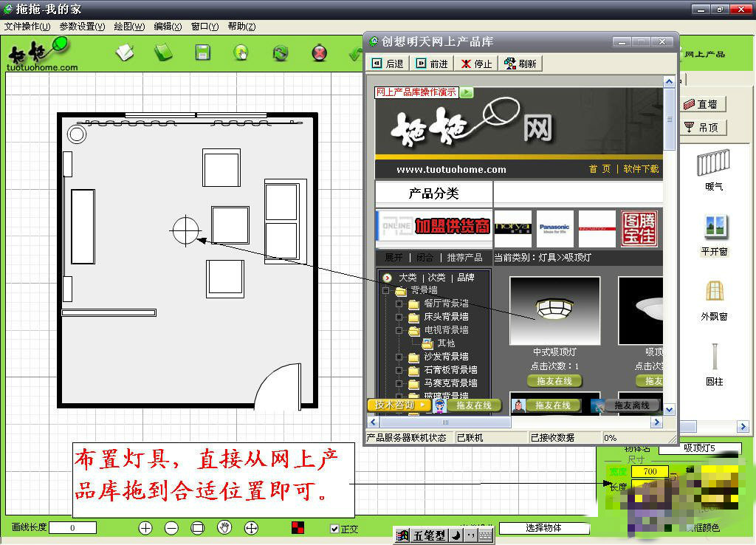Open the 绘图(W) menu
Screen dimensions: 756x545
pos(129,27)
